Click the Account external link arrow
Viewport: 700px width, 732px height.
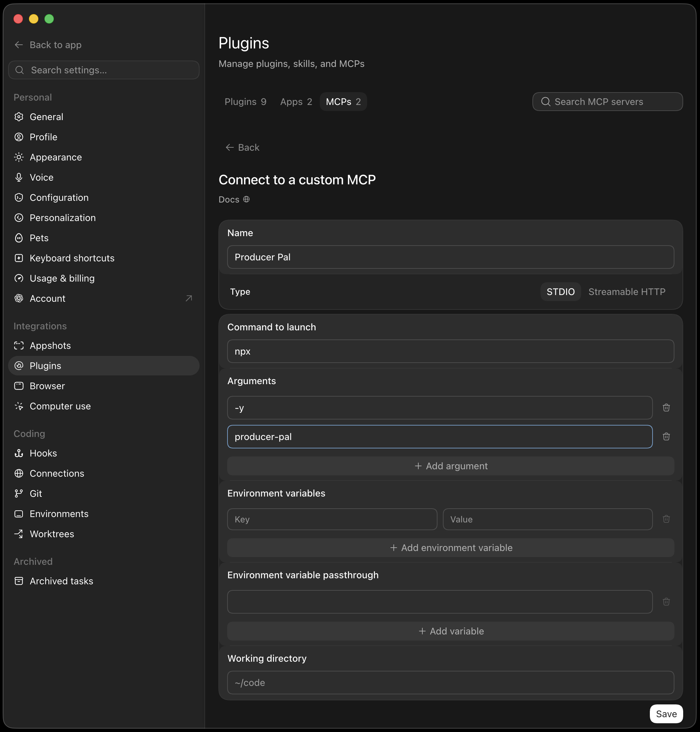(x=189, y=298)
